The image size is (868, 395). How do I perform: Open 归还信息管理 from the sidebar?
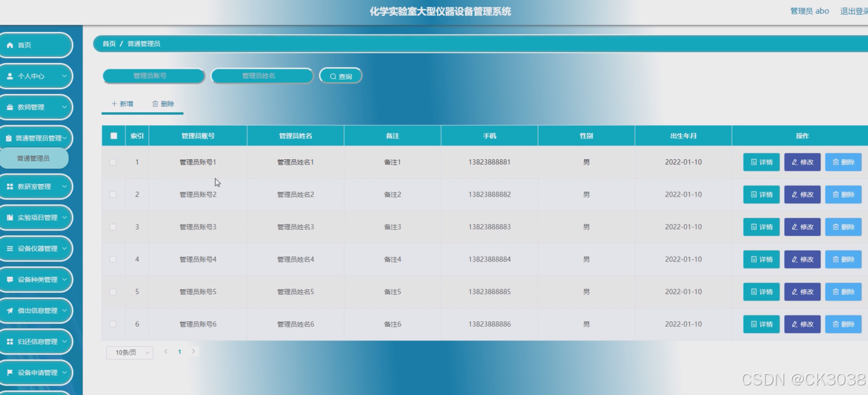click(10, 342)
